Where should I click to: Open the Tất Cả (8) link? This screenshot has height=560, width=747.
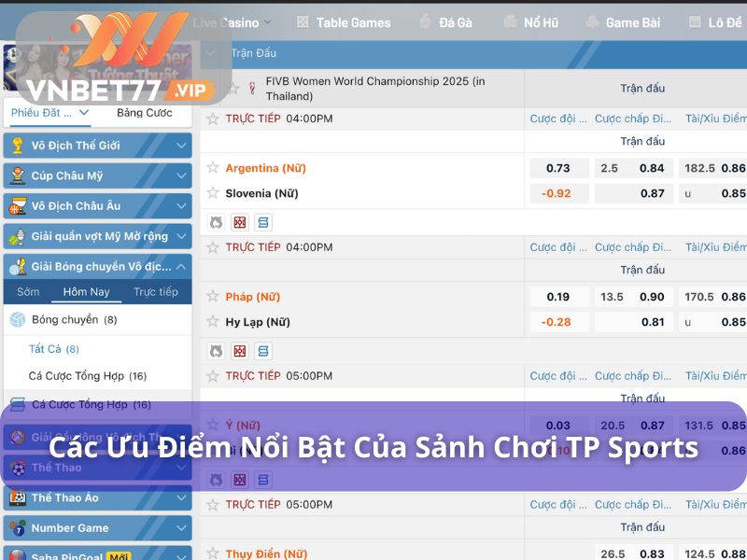coord(54,349)
